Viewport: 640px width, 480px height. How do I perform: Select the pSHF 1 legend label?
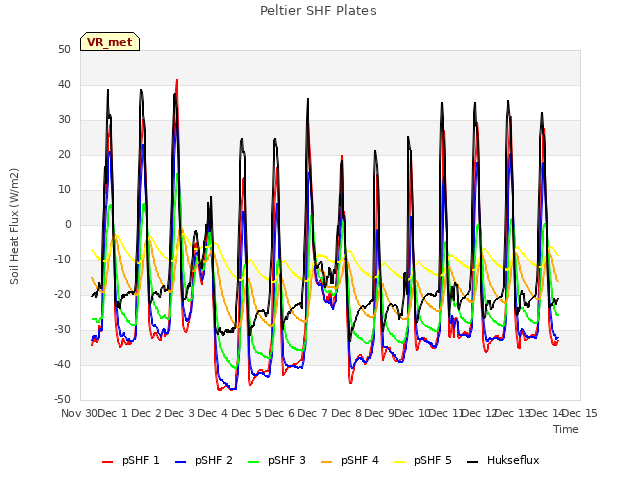(x=141, y=460)
